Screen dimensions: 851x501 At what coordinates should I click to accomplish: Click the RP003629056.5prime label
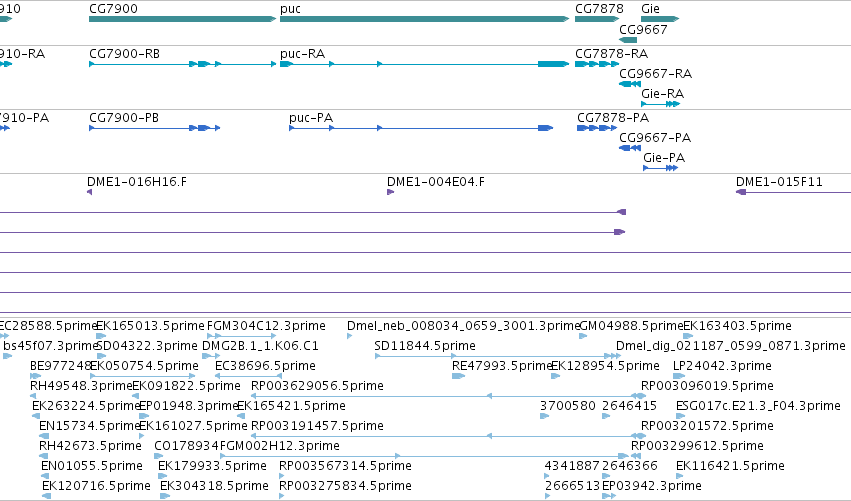[317, 386]
